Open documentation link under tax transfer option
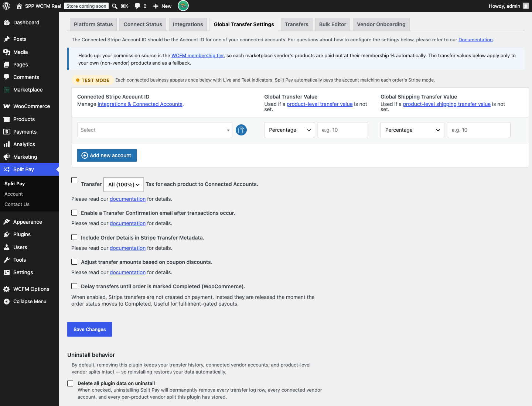 point(127,199)
